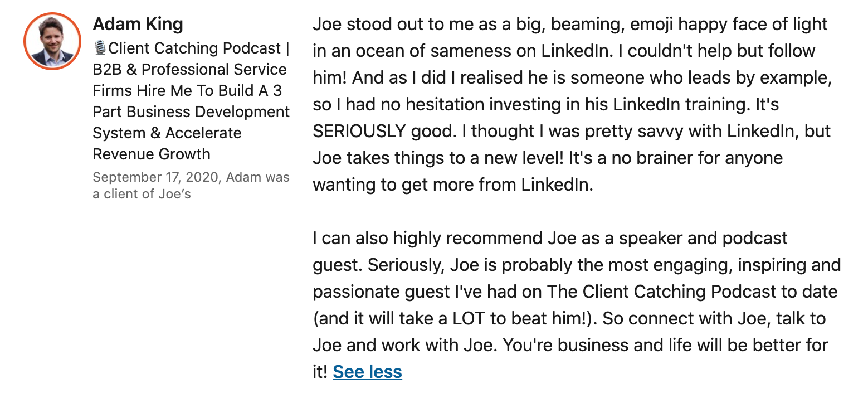Click 'The Client Catching Podcast' in second paragraph
This screenshot has width=868, height=398.
pyautogui.click(x=661, y=292)
